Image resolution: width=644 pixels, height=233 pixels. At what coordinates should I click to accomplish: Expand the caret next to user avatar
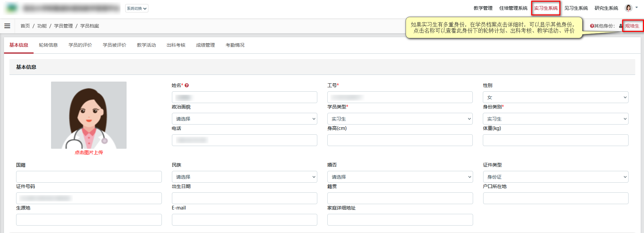(637, 7)
